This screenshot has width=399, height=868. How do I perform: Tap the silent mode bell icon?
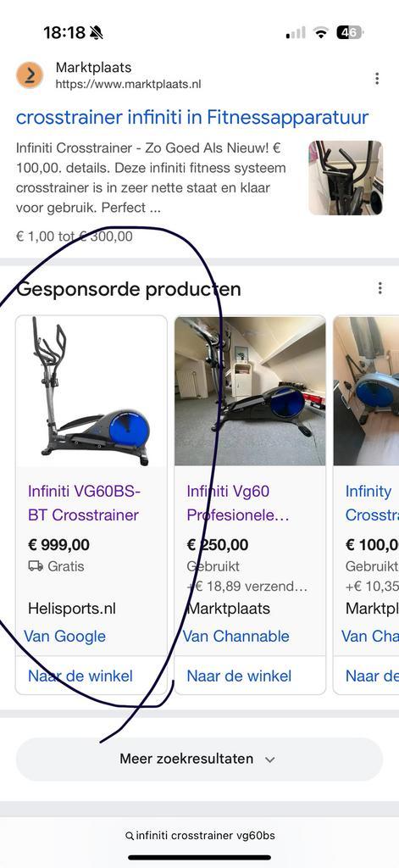[97, 33]
